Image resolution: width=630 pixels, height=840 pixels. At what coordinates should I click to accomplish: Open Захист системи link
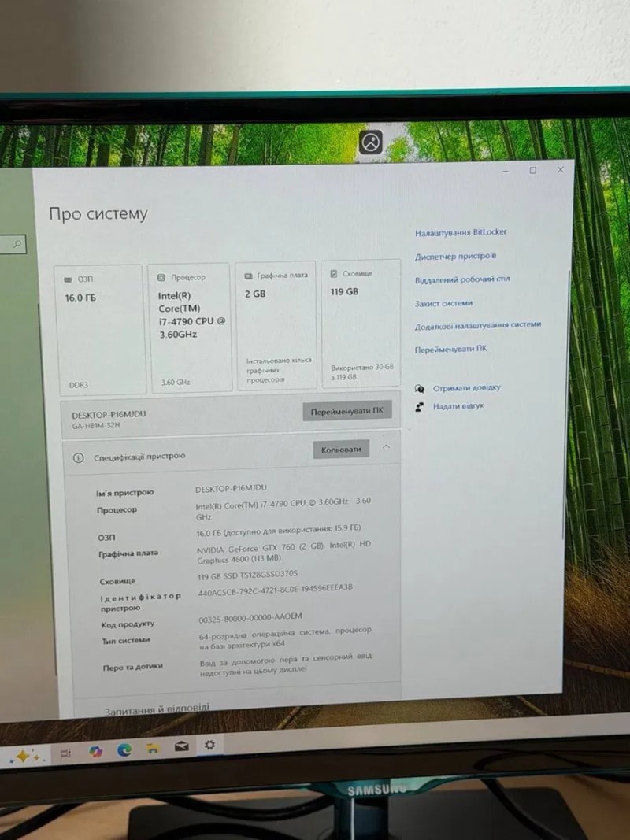pyautogui.click(x=443, y=303)
